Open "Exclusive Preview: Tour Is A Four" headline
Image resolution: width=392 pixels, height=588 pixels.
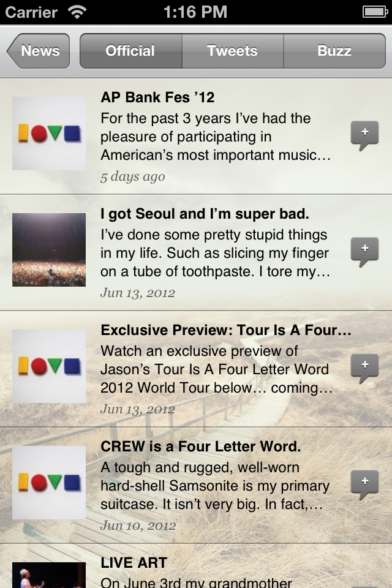(x=226, y=330)
